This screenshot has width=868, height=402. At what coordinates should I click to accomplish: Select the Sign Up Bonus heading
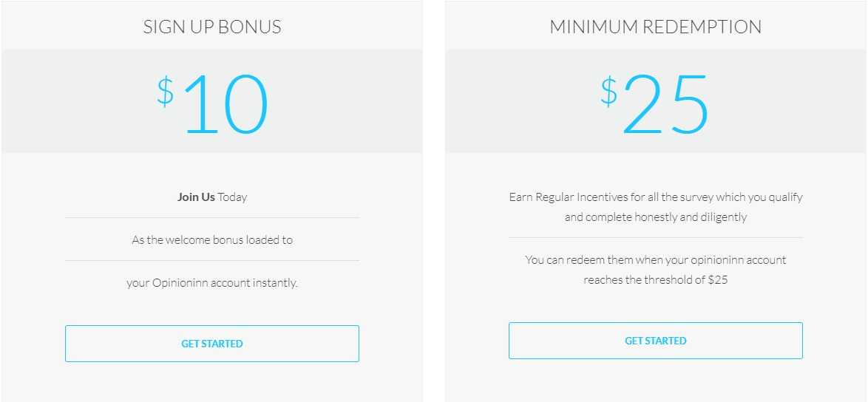pyautogui.click(x=212, y=27)
